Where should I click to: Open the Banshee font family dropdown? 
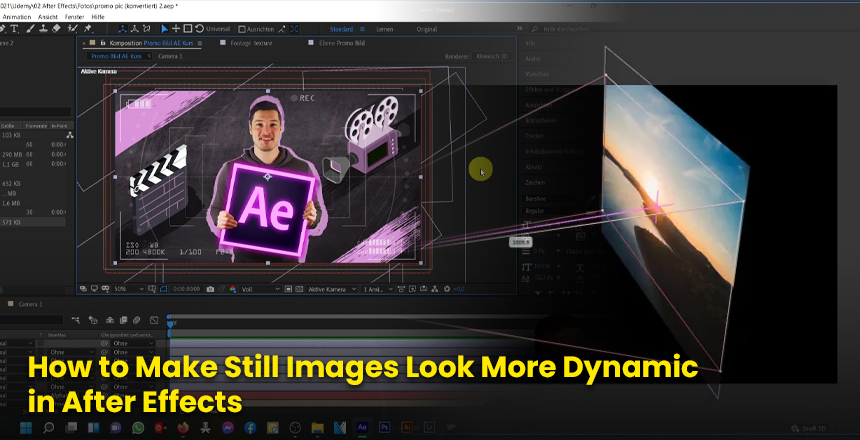tap(551, 199)
